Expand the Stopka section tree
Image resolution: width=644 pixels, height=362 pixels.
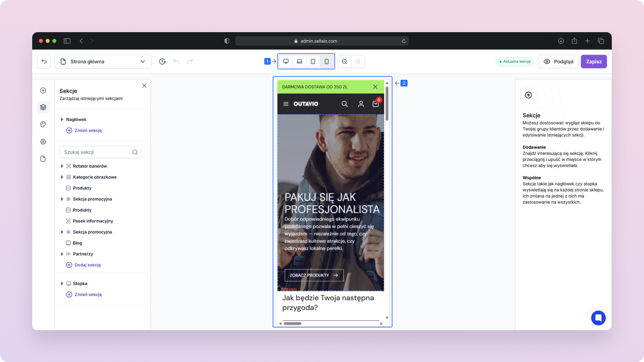point(62,284)
